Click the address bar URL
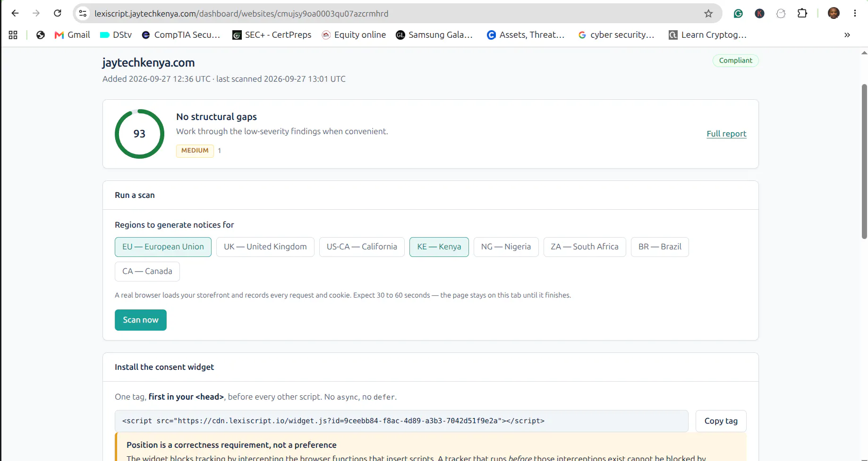The image size is (868, 461). [x=241, y=14]
